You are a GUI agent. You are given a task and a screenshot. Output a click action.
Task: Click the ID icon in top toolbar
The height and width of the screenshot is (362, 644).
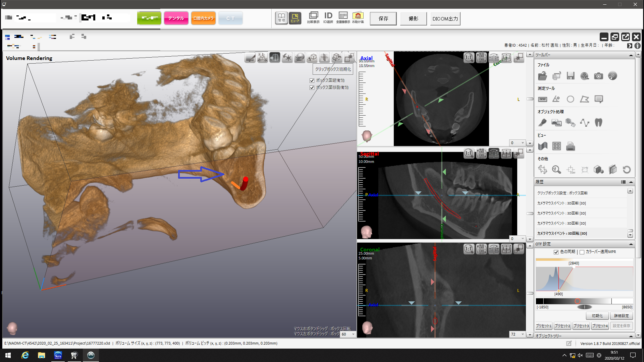pyautogui.click(x=328, y=17)
